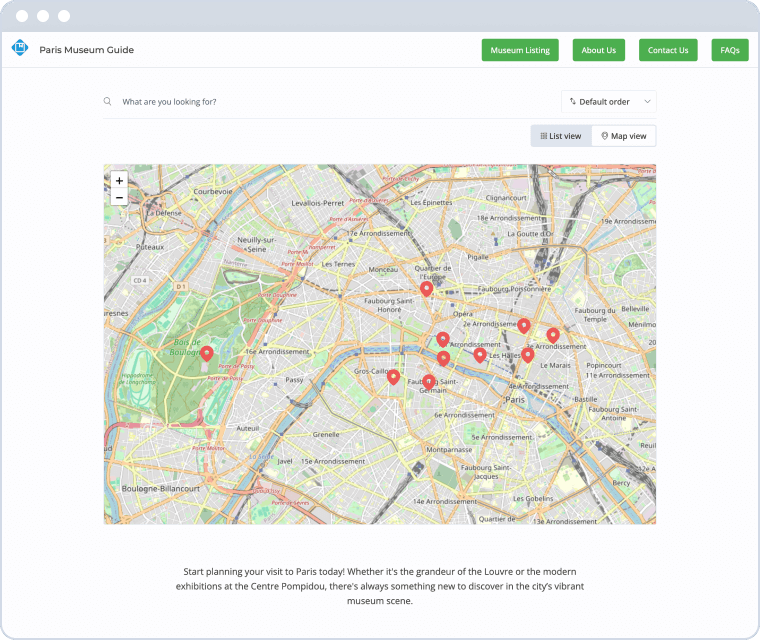Click the 'Passy' map label

tap(294, 380)
